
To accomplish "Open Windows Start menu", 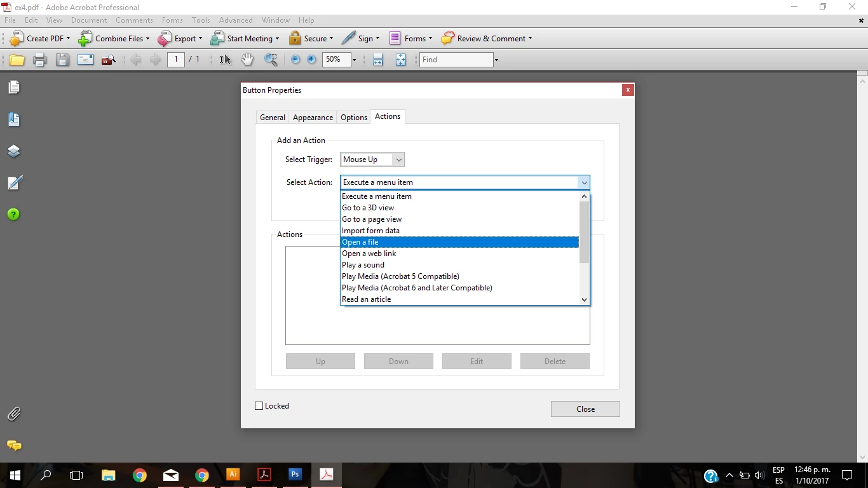I will tap(15, 475).
